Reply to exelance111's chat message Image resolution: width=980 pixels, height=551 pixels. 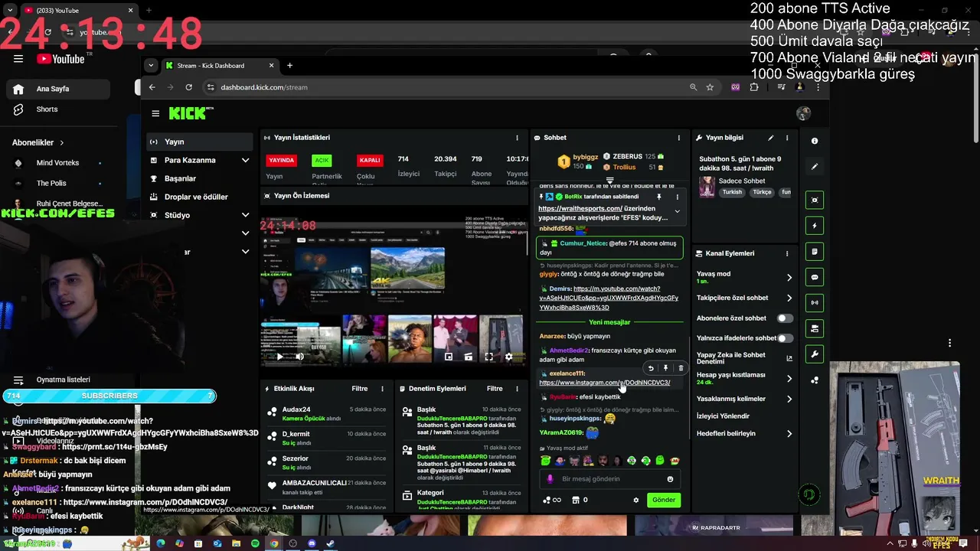[x=651, y=368]
